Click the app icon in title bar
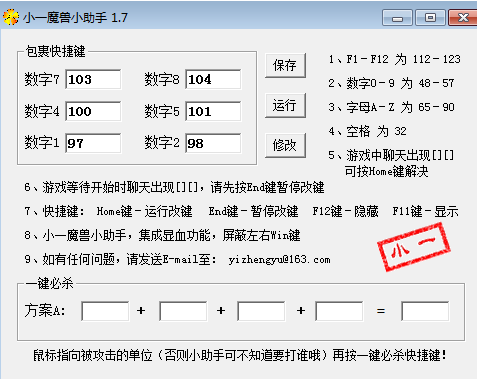 pyautogui.click(x=11, y=17)
